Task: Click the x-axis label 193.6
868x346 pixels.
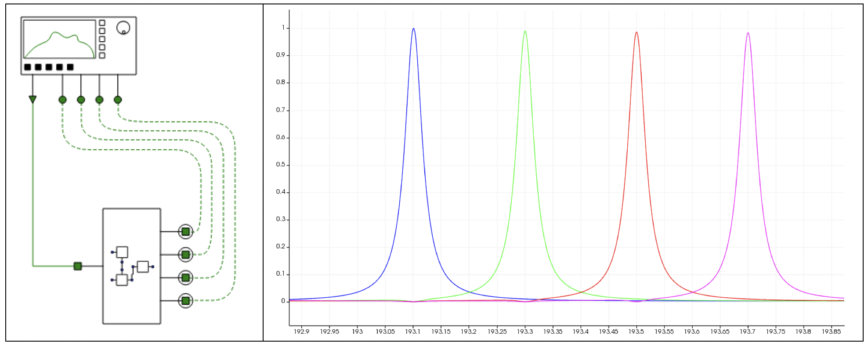Action: 692,332
